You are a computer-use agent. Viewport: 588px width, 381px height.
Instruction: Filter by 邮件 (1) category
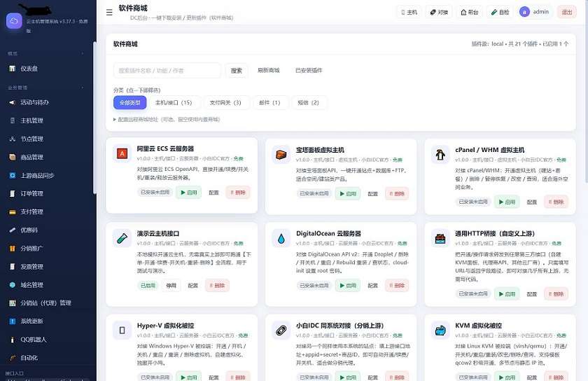coord(269,102)
